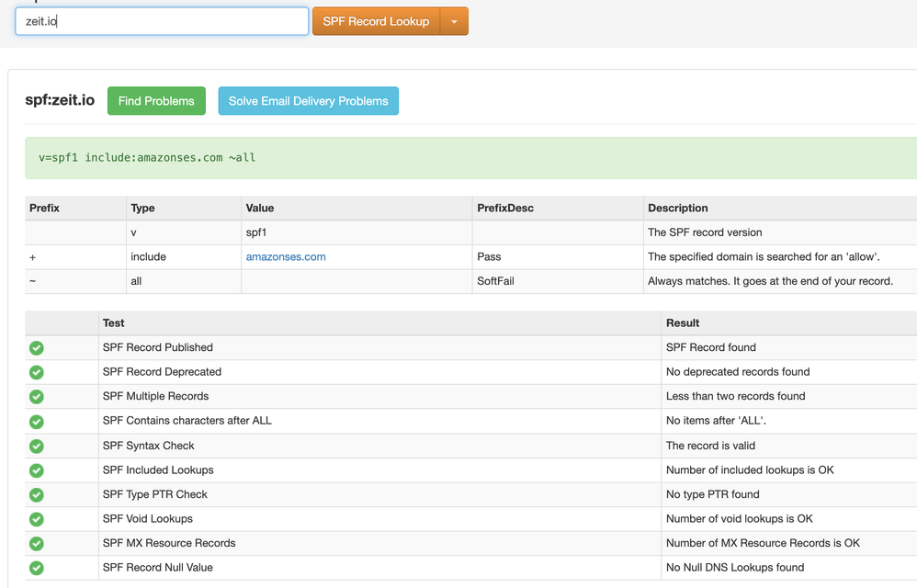Click Solve Email Delivery Problems button

(x=308, y=101)
